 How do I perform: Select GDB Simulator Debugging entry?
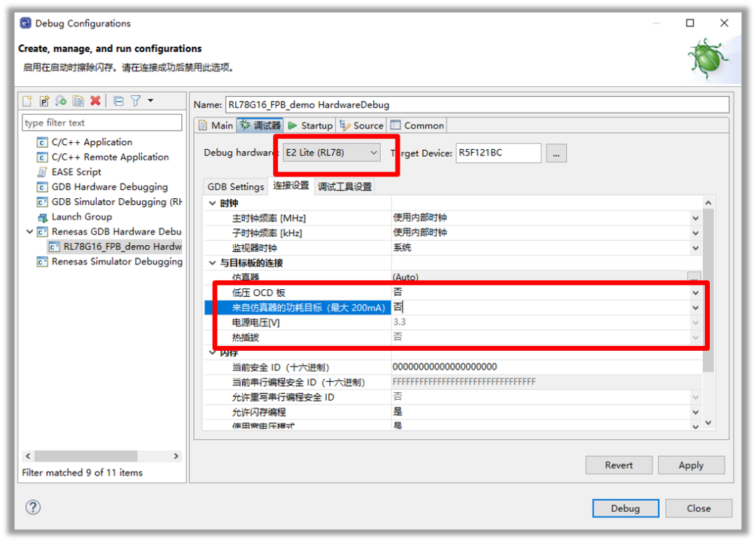tap(116, 202)
